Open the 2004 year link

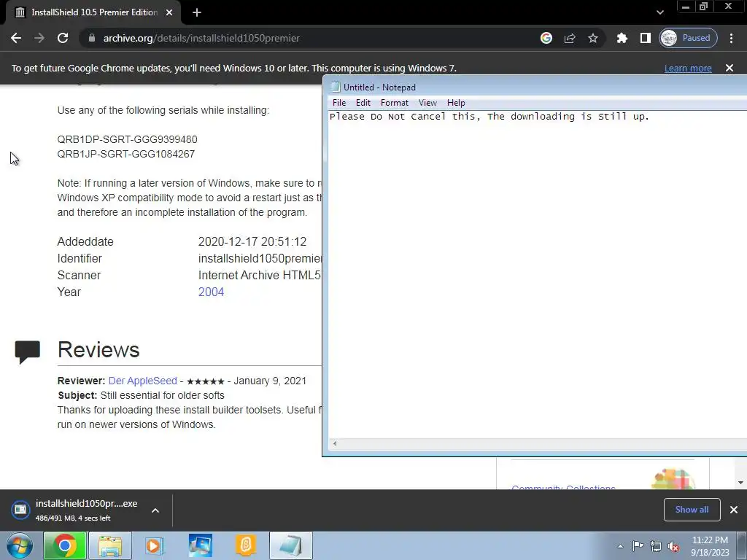point(211,292)
